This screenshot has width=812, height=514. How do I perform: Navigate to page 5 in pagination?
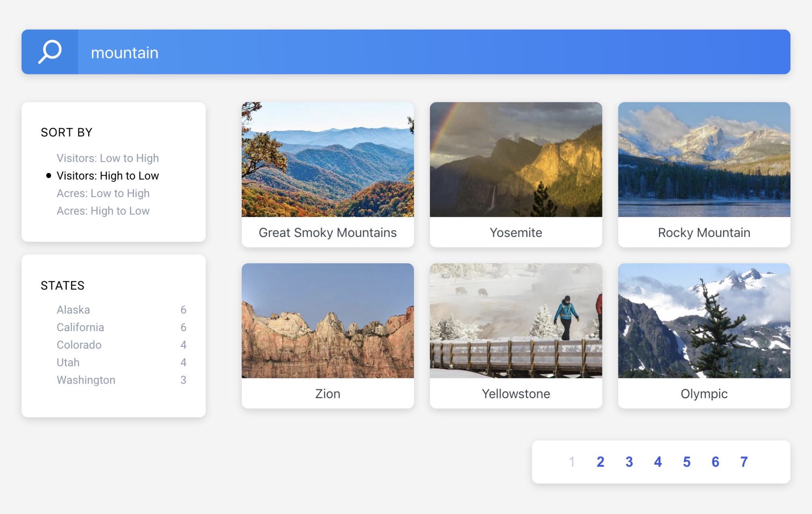point(686,461)
